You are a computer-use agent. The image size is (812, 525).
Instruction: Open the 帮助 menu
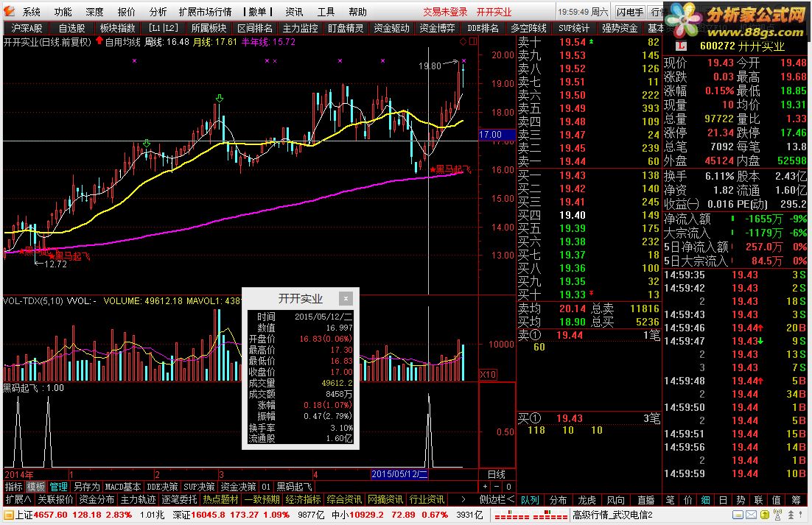(357, 12)
